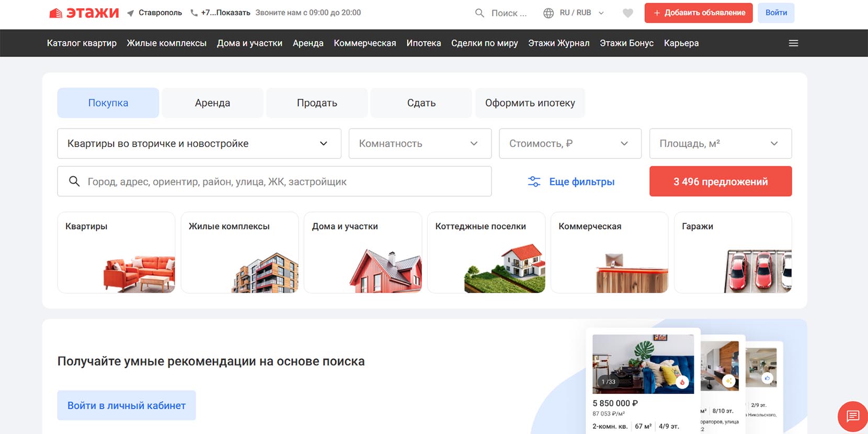The width and height of the screenshot is (868, 434).
Task: Click the Этажи logo
Action: pyautogui.click(x=84, y=13)
